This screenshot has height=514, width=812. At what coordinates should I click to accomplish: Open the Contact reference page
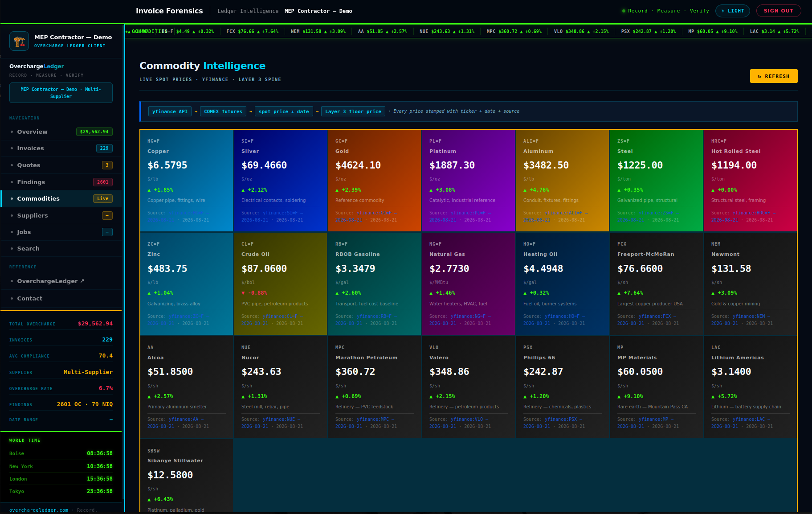point(61,298)
